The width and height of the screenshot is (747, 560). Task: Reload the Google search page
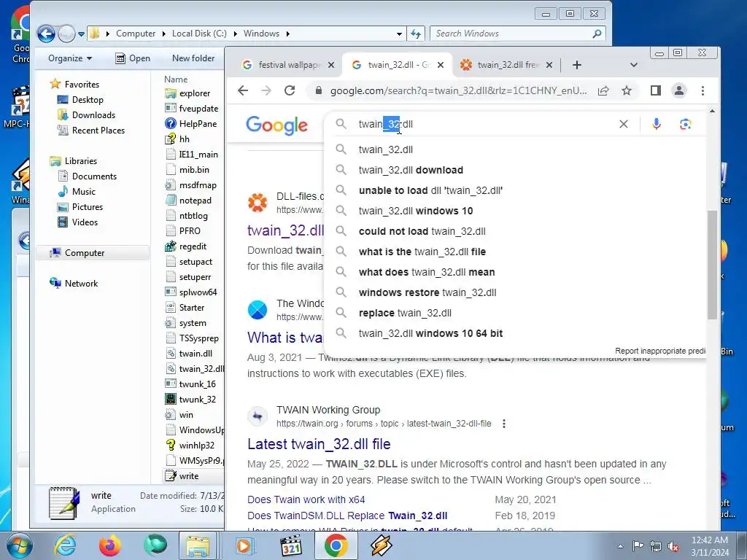click(290, 90)
